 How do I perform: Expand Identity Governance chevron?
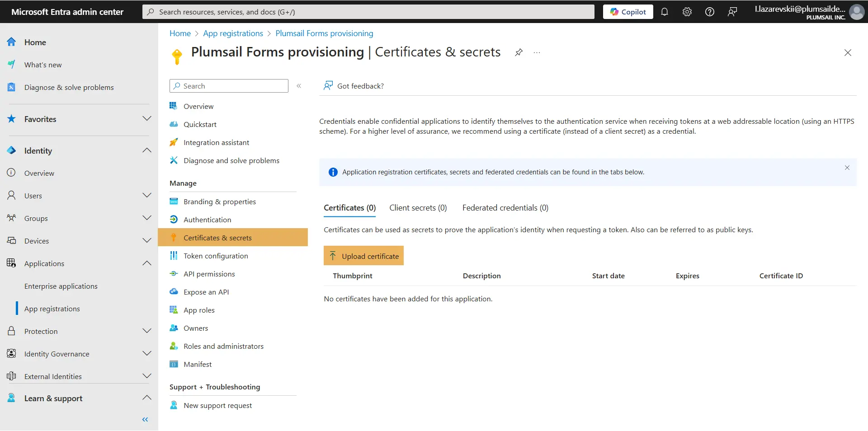[147, 354]
